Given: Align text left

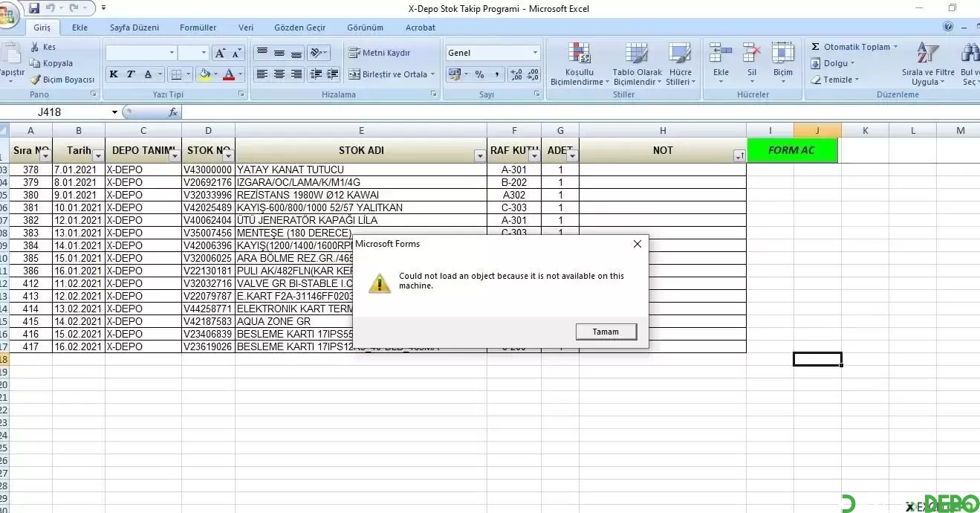Looking at the screenshot, I should pos(262,74).
